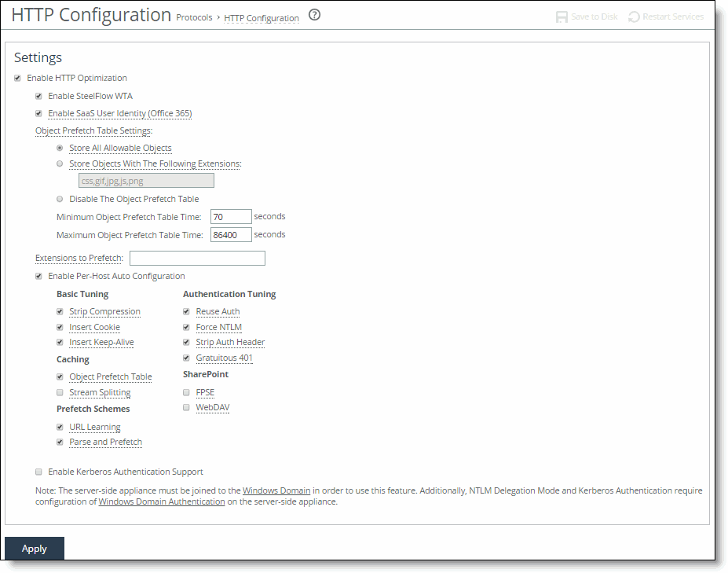Choose Store Objects With The Following Extensions
The image size is (728, 573).
click(x=60, y=163)
